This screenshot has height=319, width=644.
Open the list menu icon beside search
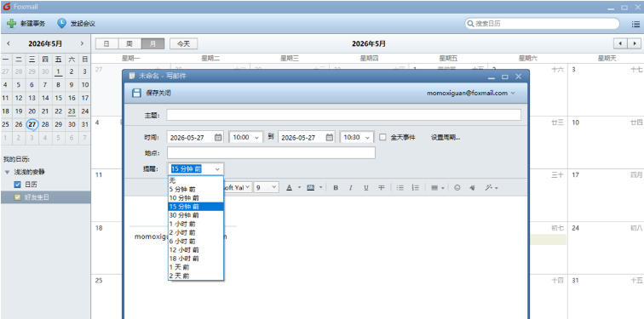(635, 24)
